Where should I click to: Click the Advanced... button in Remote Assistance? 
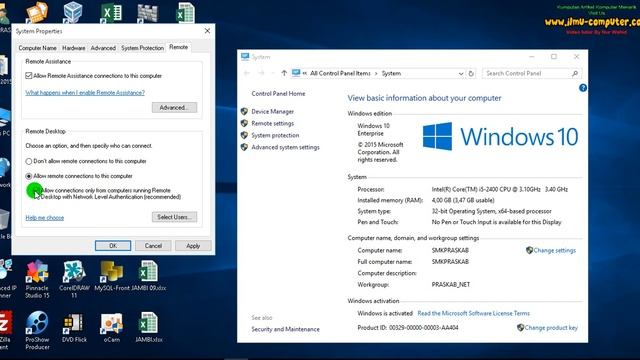click(x=174, y=107)
